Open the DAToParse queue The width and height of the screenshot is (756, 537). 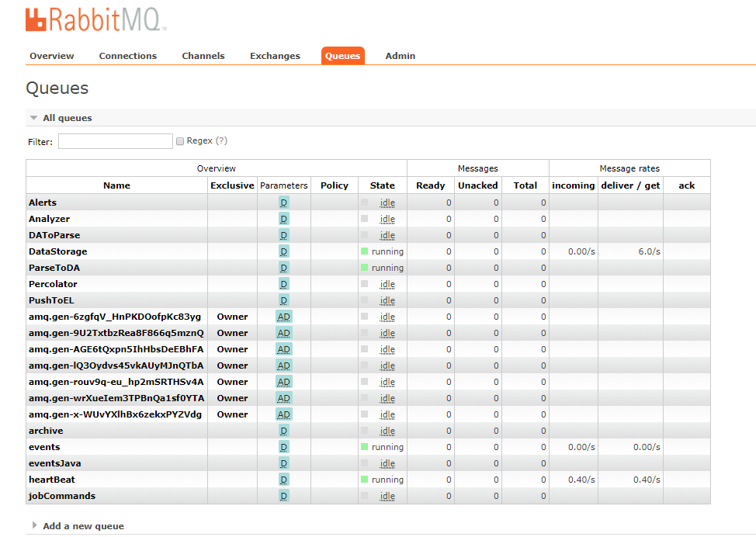[x=54, y=235]
